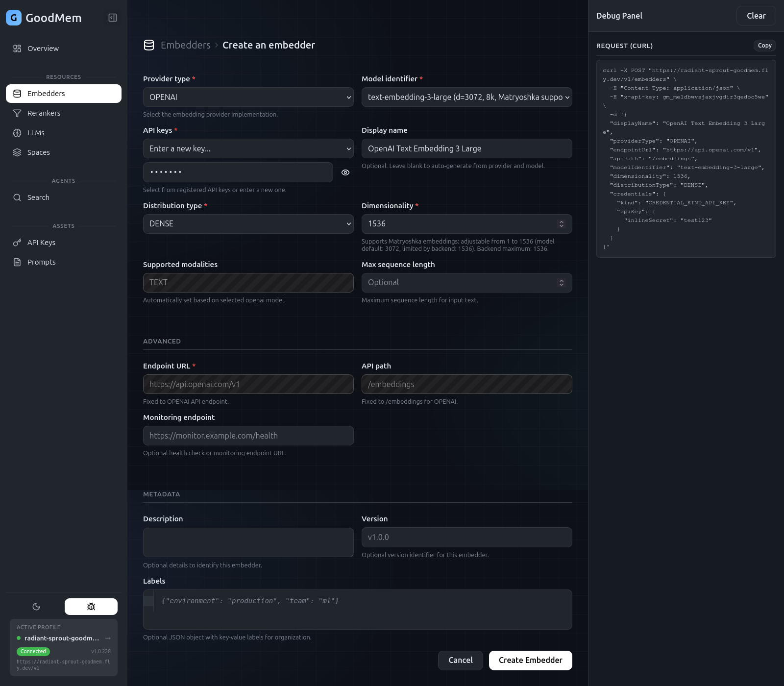Open the API Keys asset page
This screenshot has height=686, width=784.
(41, 242)
